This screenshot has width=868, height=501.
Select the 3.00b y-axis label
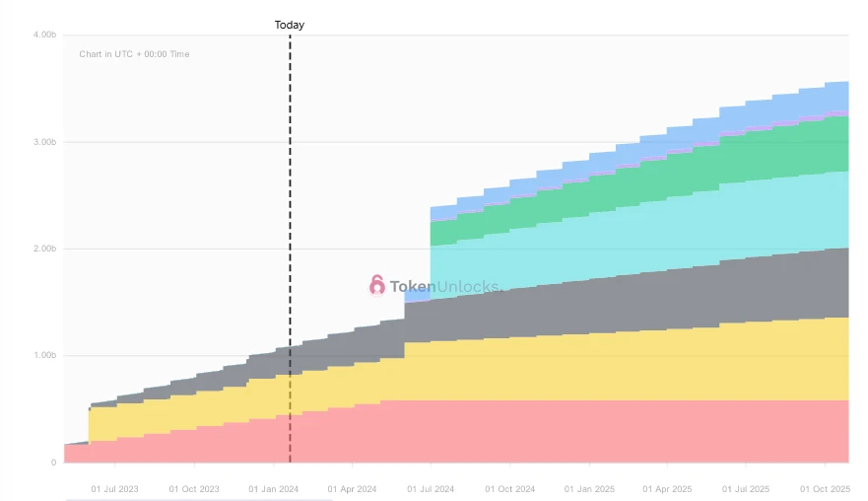(x=43, y=142)
